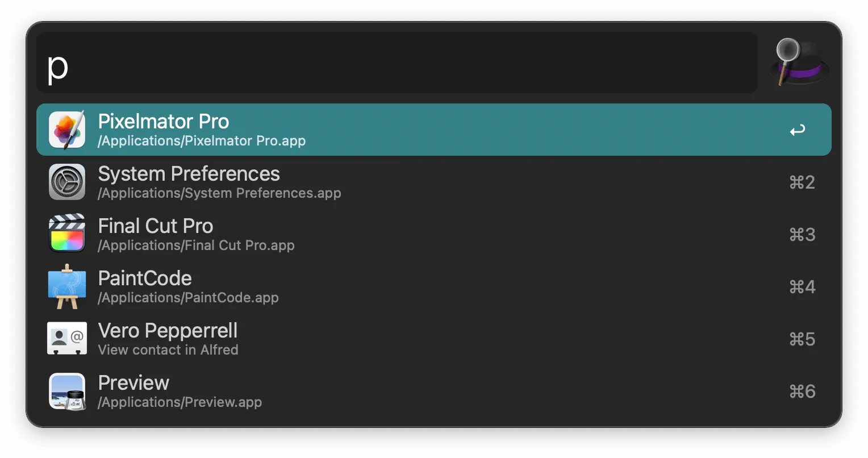Click the contact card icon beside Vero Pepperrell
This screenshot has height=458, width=868.
tap(67, 339)
